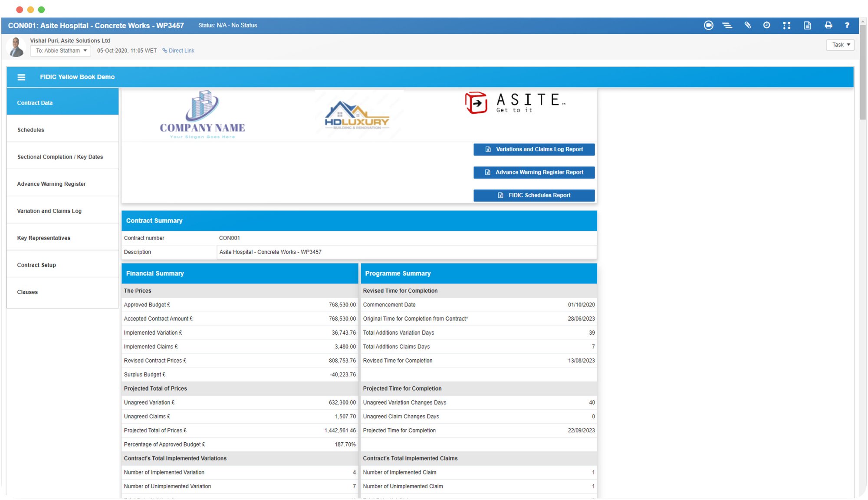This screenshot has width=868, height=500.
Task: Open the Variations and Claims Log Report
Action: pyautogui.click(x=533, y=149)
